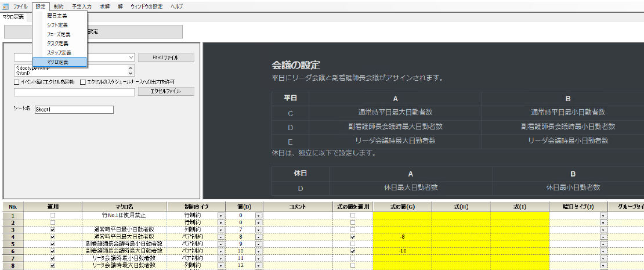The image size is (644, 270).
Task: Select row header No. 5
Action: (12, 244)
